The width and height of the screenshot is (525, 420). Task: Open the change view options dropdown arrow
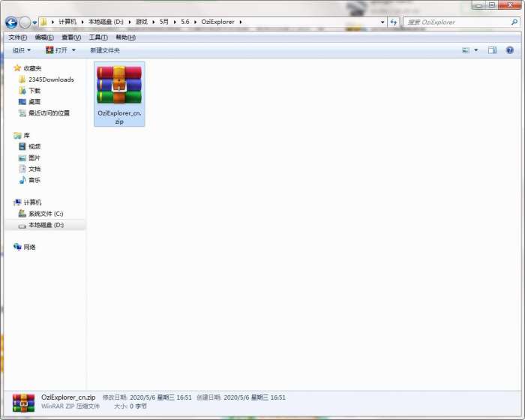[x=475, y=50]
